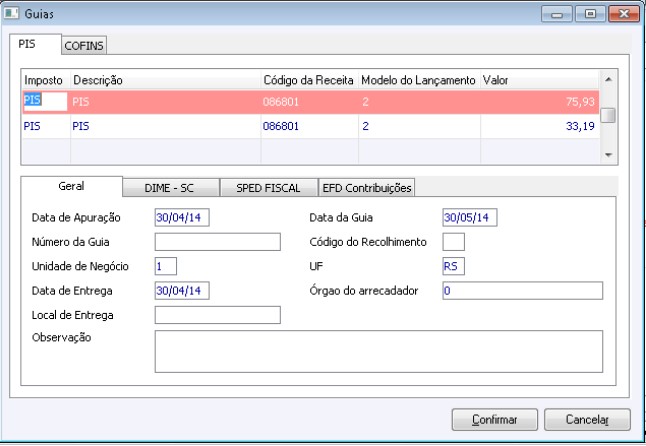Click 086801 in the highlighted row
Screen dimensions: 646x446
coord(281,102)
